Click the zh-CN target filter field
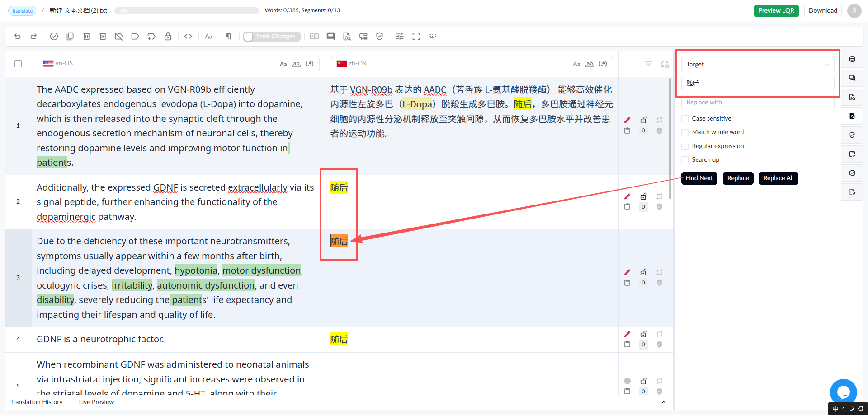Screen dimensions: 868x415 pos(472,64)
